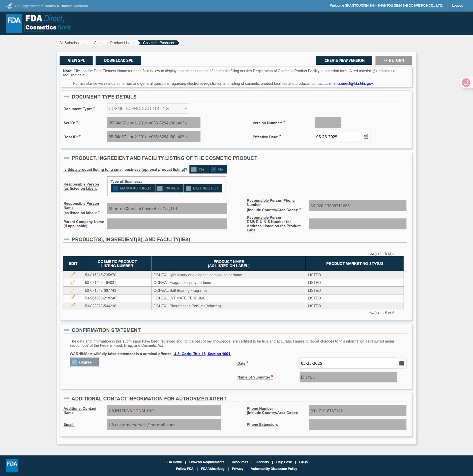Click the Version Number field
Viewport: 473px width, 476px height.
[328, 123]
